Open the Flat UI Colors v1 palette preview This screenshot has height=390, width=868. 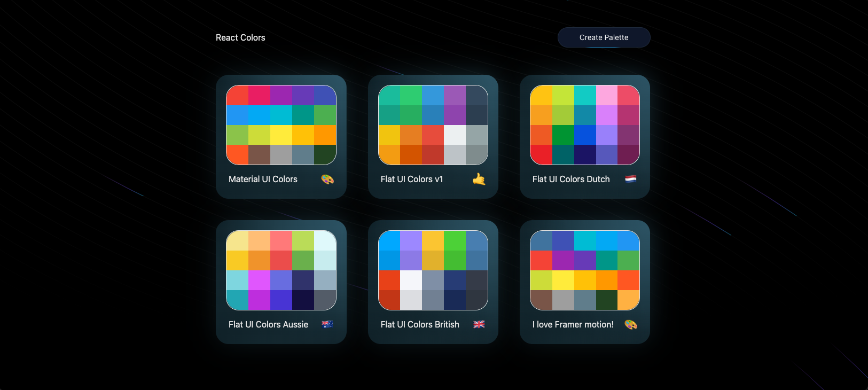pos(433,125)
